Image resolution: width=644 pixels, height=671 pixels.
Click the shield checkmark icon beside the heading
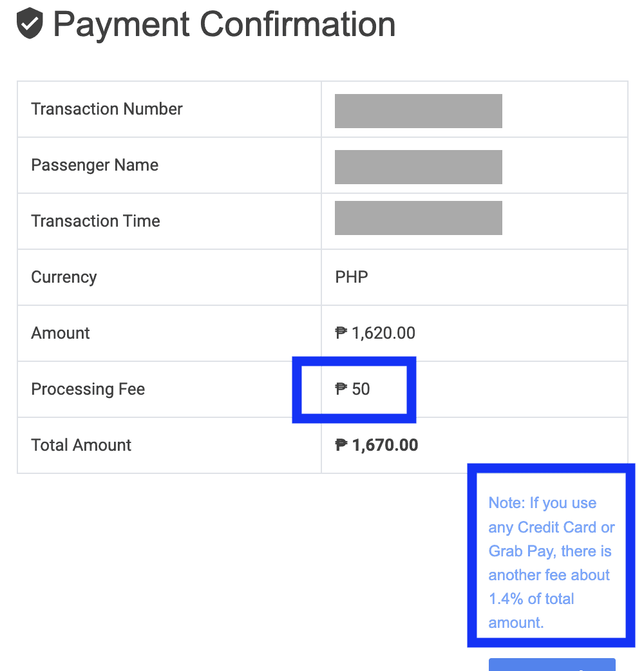click(x=30, y=24)
